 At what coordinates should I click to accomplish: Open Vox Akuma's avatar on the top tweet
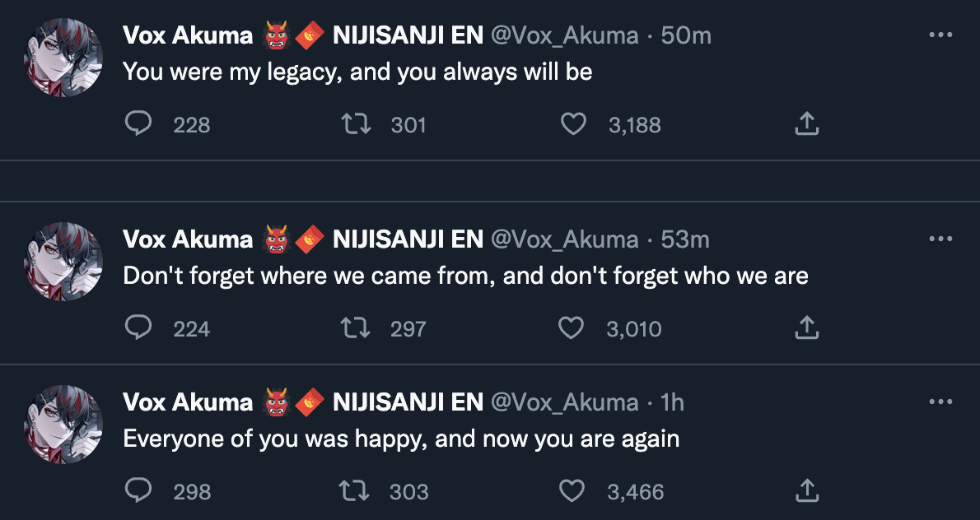click(x=63, y=58)
